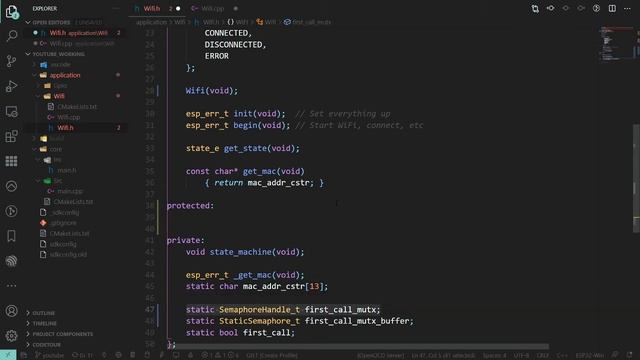
Task: Open the Explorer panel ellipsis actions menu
Action: (x=116, y=9)
